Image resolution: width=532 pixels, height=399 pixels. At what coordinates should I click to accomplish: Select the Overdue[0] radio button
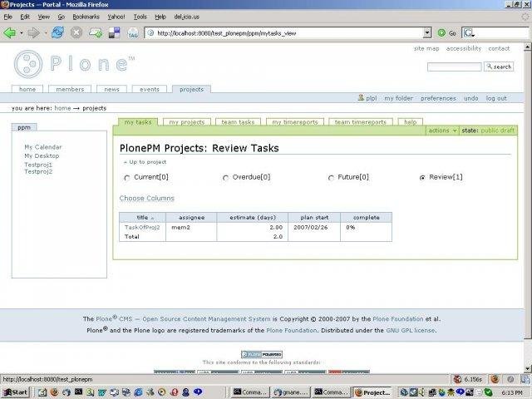(x=225, y=178)
